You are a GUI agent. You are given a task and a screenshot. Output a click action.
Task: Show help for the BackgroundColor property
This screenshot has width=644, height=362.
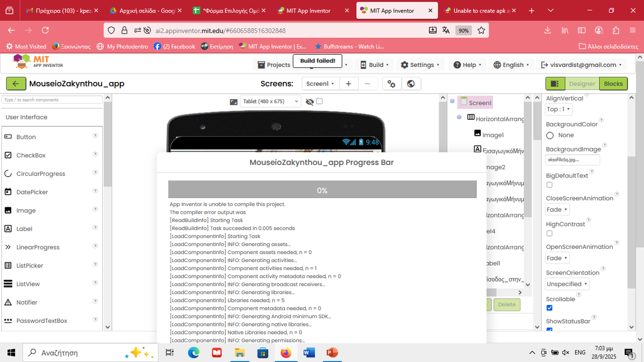pyautogui.click(x=601, y=120)
